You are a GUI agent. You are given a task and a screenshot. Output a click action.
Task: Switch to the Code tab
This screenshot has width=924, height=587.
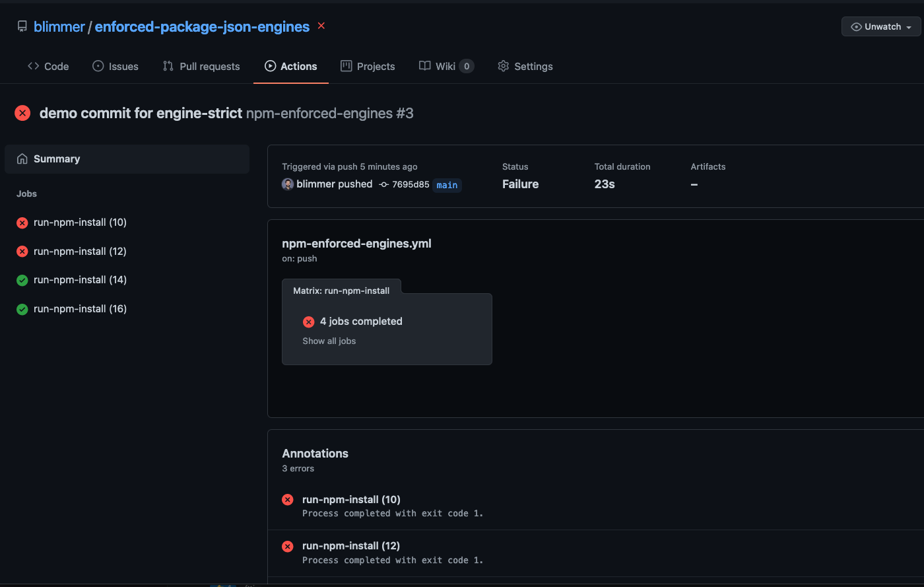coord(48,66)
